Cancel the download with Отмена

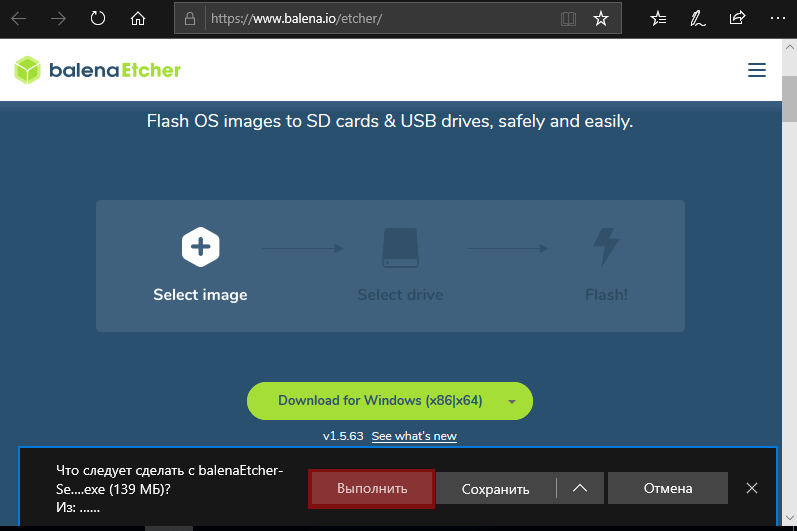coord(668,488)
